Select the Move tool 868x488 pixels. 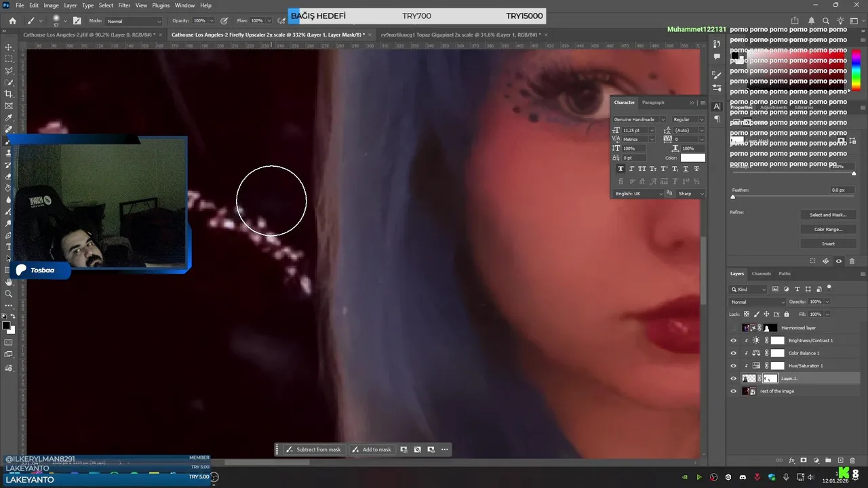tap(9, 47)
